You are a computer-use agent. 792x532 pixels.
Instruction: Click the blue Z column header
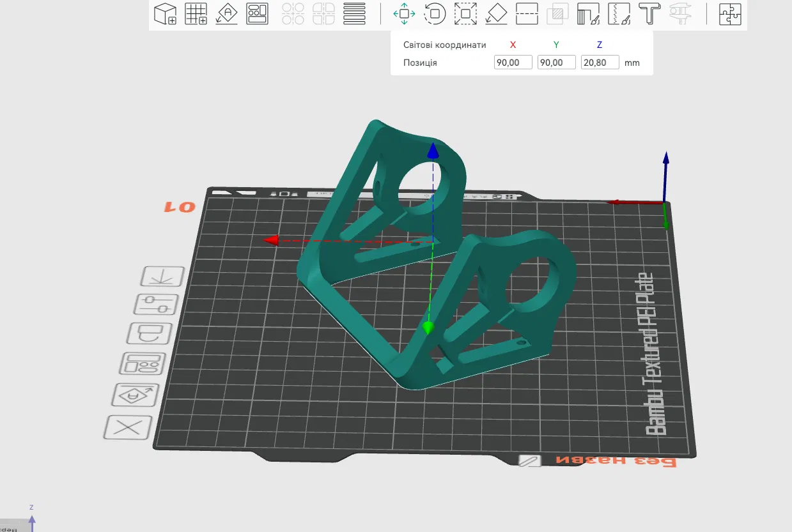600,45
